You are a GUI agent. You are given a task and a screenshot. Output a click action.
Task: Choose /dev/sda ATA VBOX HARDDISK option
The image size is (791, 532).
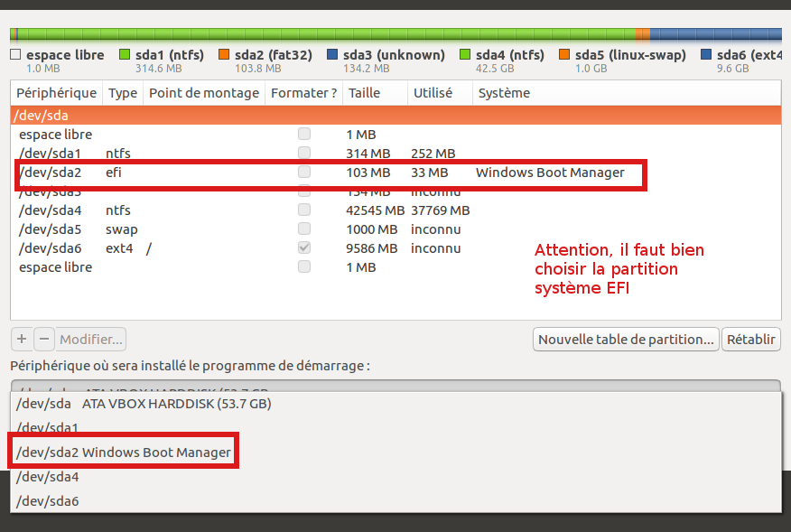[x=144, y=404]
